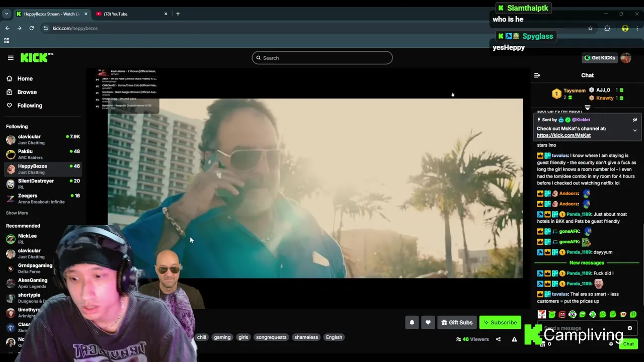Open a new browser tab
This screenshot has height=362, width=644.
(x=178, y=14)
